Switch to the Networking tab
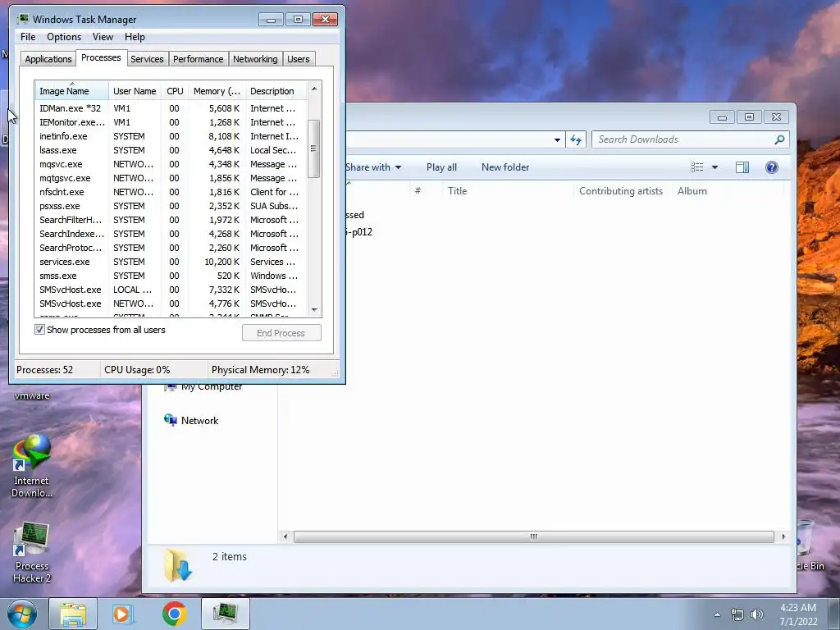 coord(256,59)
